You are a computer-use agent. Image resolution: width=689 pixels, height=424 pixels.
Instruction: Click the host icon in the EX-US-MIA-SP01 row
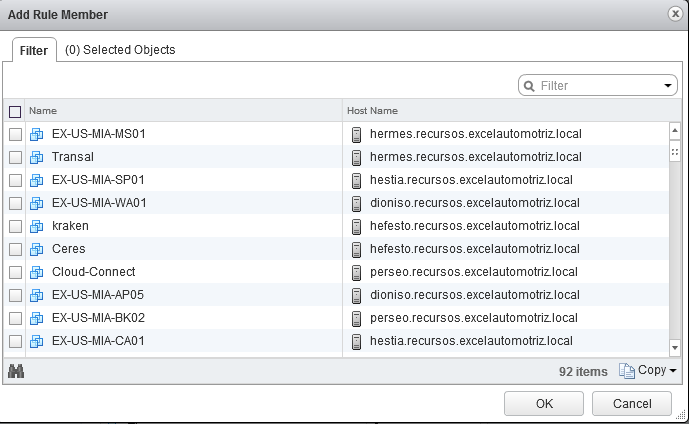(356, 181)
